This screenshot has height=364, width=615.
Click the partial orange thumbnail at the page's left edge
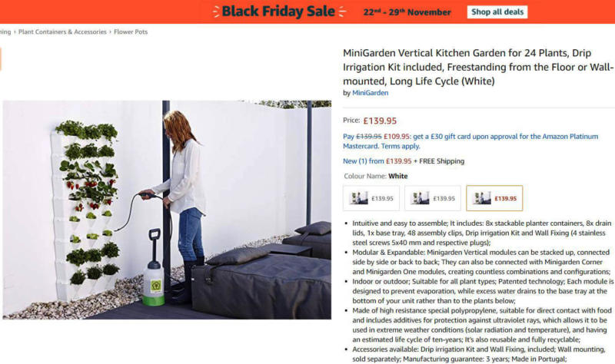click(1, 59)
